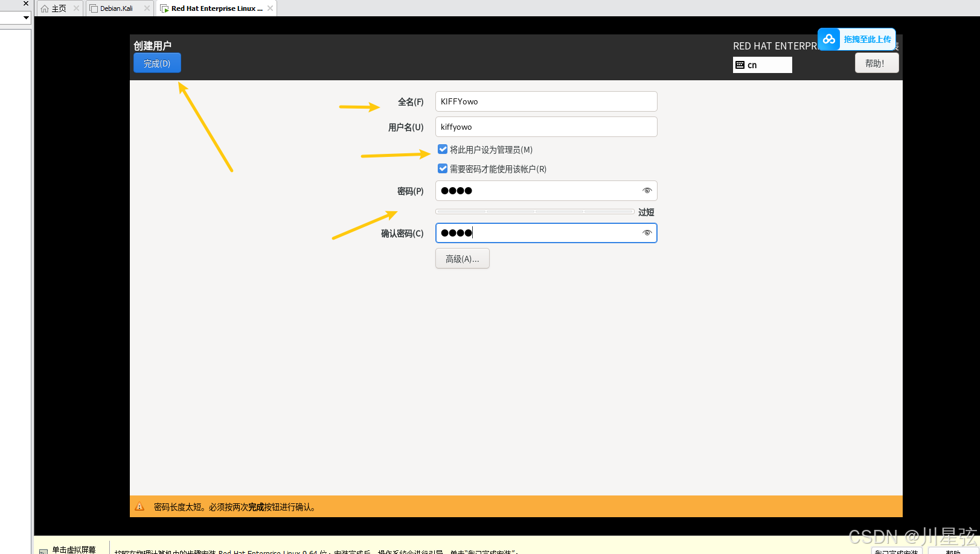Reveal 确认密码(C) with its eye icon

647,233
